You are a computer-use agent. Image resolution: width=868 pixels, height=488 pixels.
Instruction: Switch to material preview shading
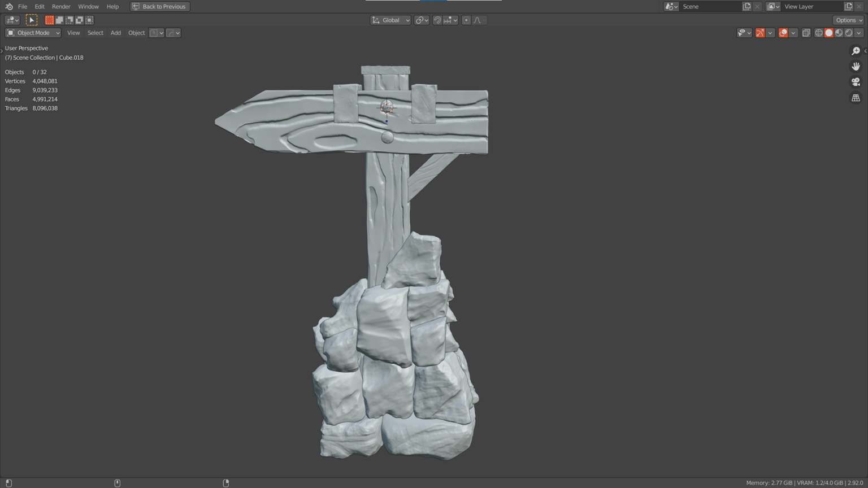(839, 33)
